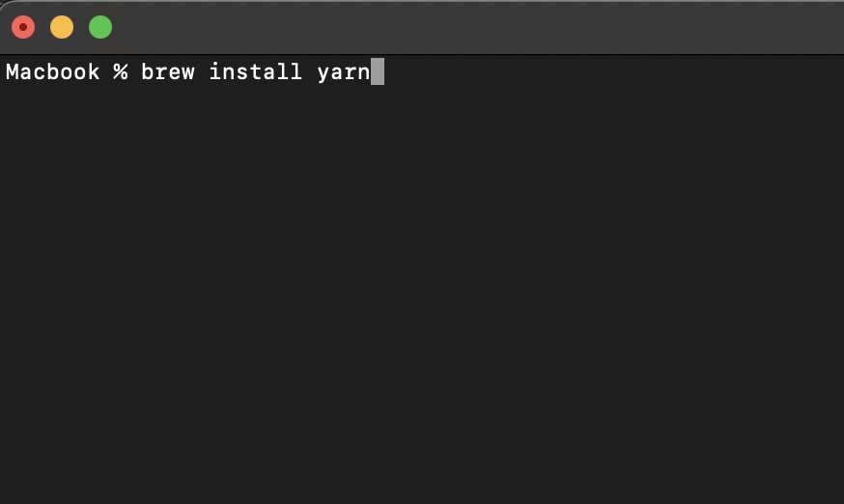Click the word "brew" in command
The height and width of the screenshot is (504, 844).
pos(168,72)
